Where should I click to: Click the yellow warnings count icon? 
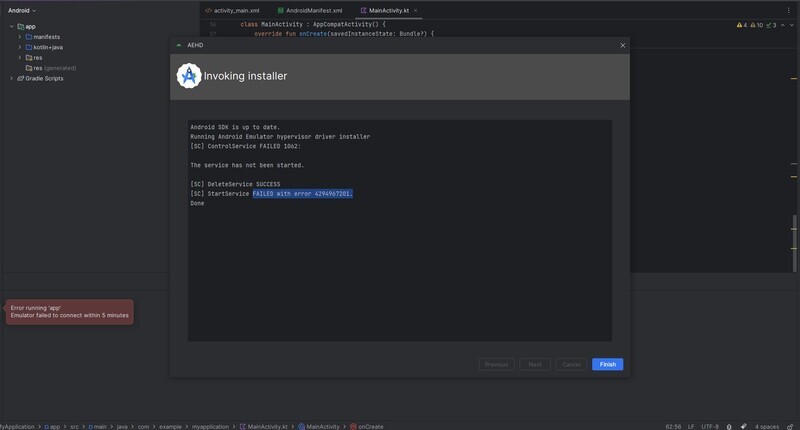pyautogui.click(x=742, y=25)
